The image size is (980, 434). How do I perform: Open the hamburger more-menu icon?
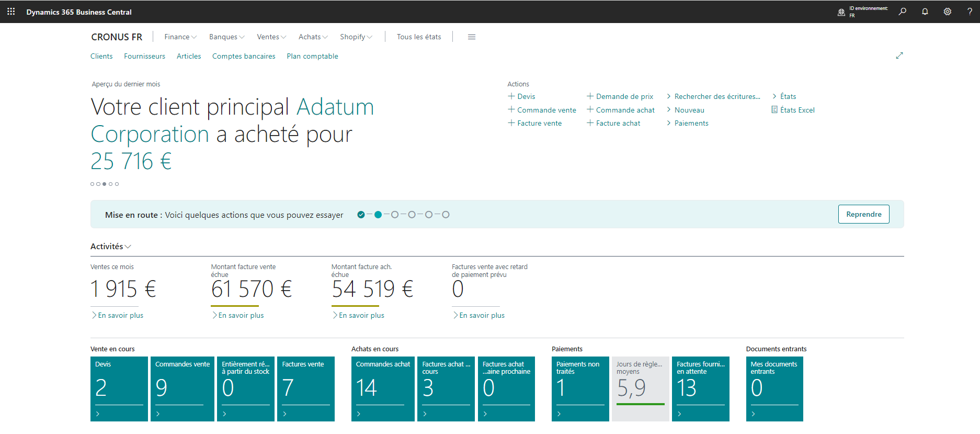point(472,37)
